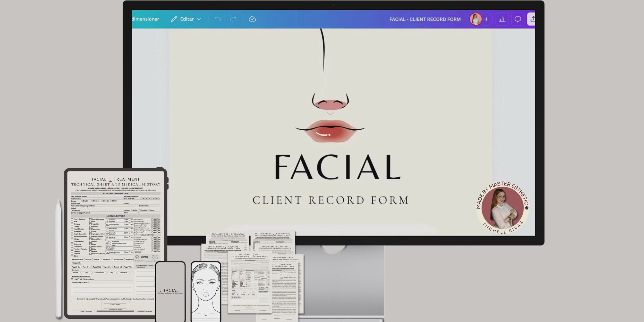Viewport: 644px width, 322px height.
Task: Click the FACIAL - CLIENT RECORD FORM title
Action: coord(425,19)
